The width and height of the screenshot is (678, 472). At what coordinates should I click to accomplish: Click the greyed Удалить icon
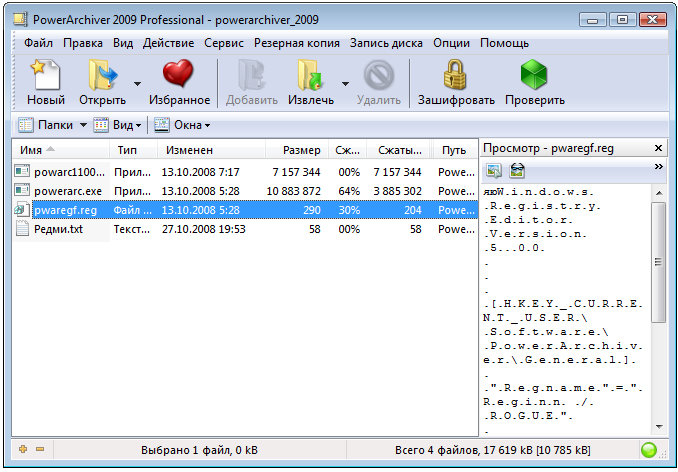379,75
